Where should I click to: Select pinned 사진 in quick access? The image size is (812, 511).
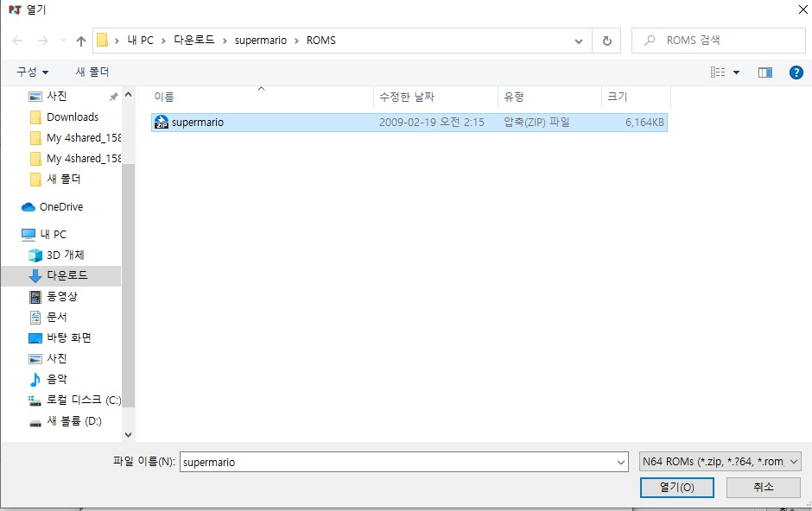(x=56, y=96)
